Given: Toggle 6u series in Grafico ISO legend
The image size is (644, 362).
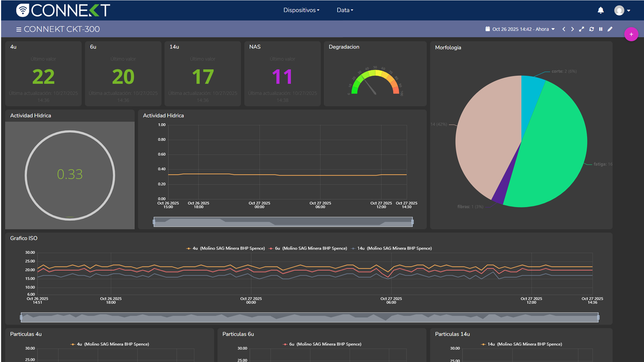Looking at the screenshot, I should (308, 248).
